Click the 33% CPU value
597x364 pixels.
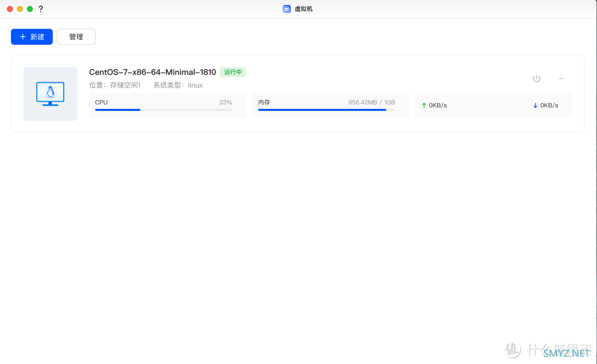226,102
